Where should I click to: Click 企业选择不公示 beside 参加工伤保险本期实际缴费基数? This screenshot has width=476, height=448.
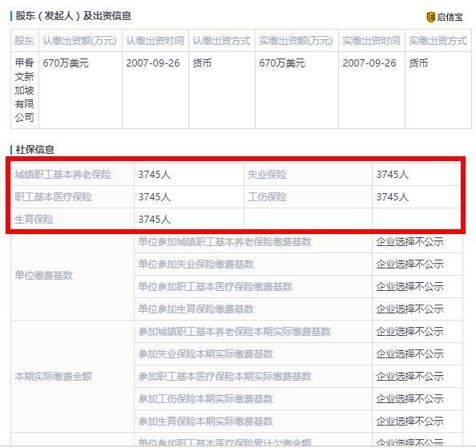pos(409,398)
